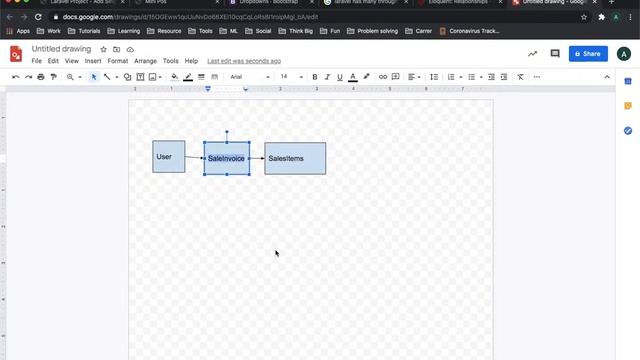Click the Decrease indent icon
This screenshot has height=360, width=640.
tap(491, 77)
